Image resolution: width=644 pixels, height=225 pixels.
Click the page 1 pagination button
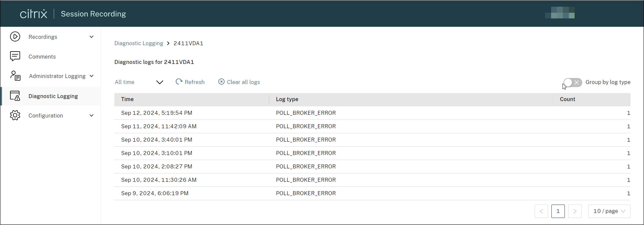558,211
